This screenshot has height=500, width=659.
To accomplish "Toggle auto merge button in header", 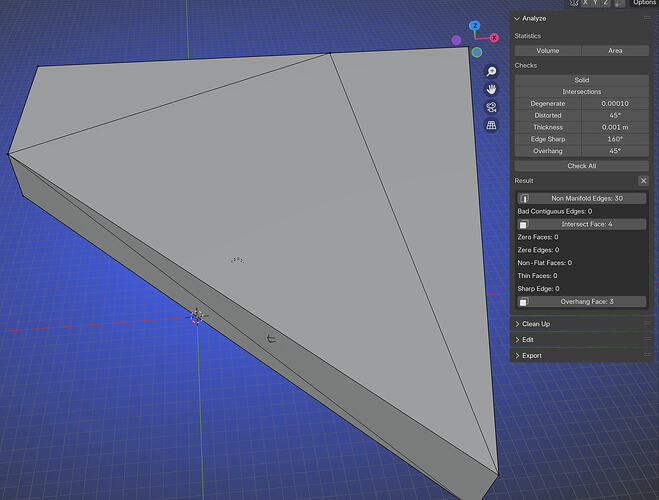I will [x=620, y=3].
